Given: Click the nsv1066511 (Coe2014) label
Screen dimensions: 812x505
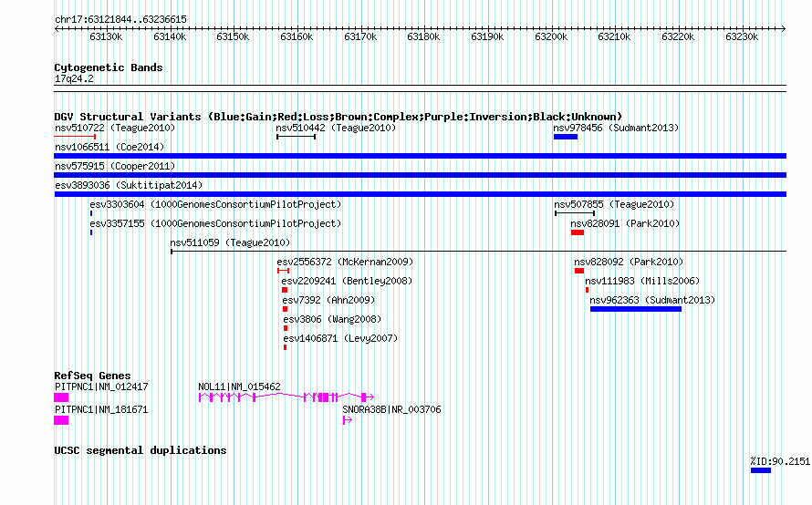Looking at the screenshot, I should pyautogui.click(x=109, y=147).
